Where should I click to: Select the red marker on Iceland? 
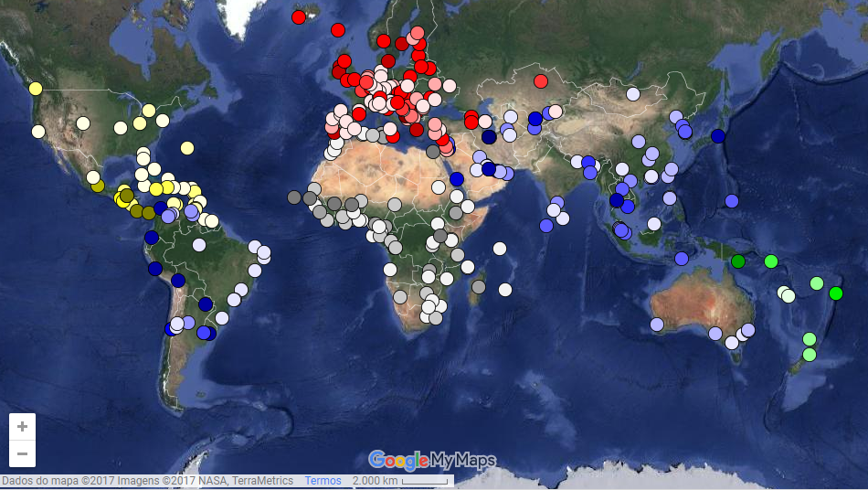click(299, 16)
